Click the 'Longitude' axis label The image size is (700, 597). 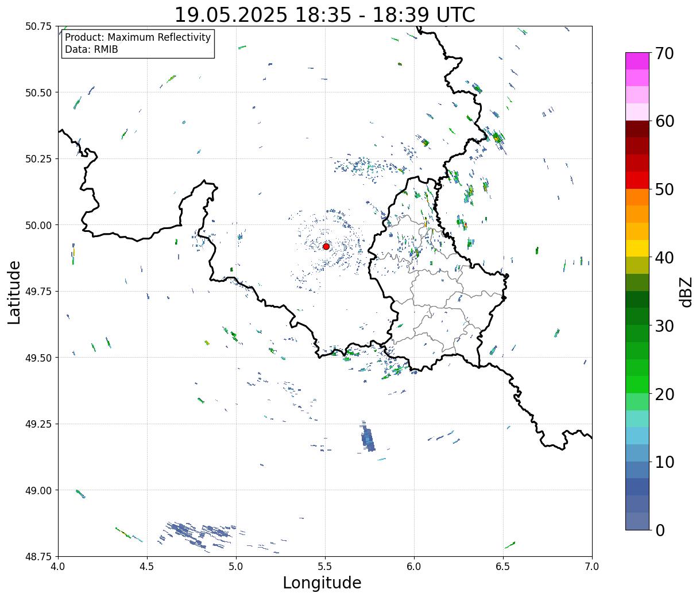(x=322, y=583)
